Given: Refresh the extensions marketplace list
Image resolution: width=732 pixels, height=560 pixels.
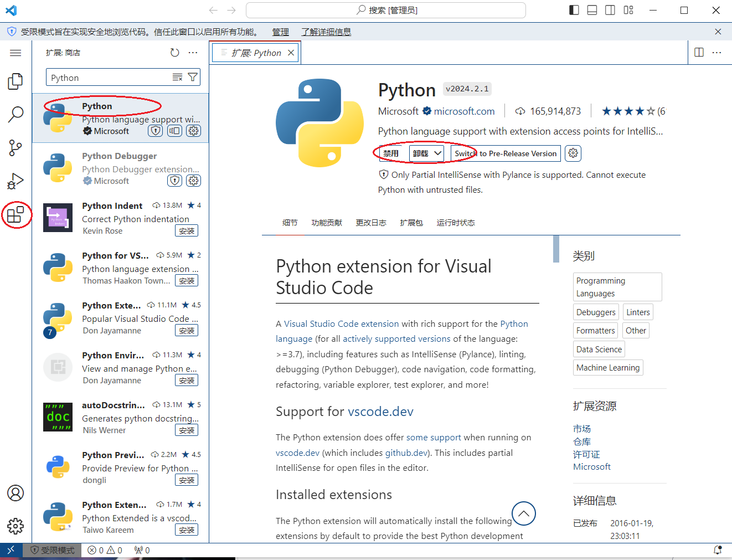Looking at the screenshot, I should pos(174,53).
